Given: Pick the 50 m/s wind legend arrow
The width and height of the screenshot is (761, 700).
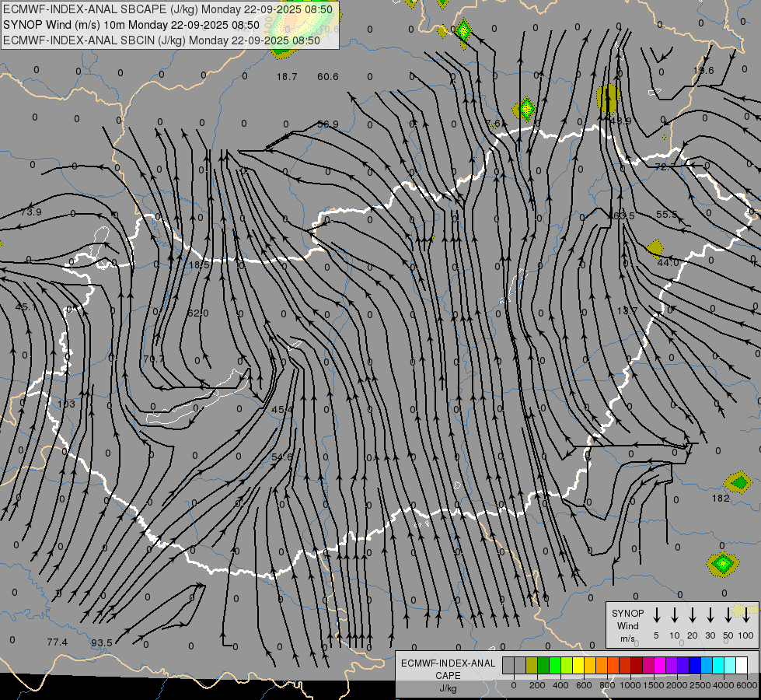Looking at the screenshot, I should 728,615.
